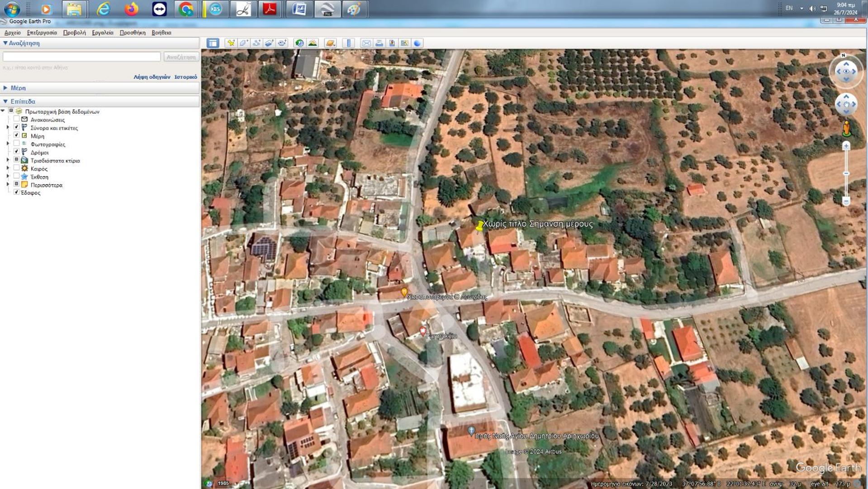
Task: Open the Εργαλεία menu
Action: point(102,33)
